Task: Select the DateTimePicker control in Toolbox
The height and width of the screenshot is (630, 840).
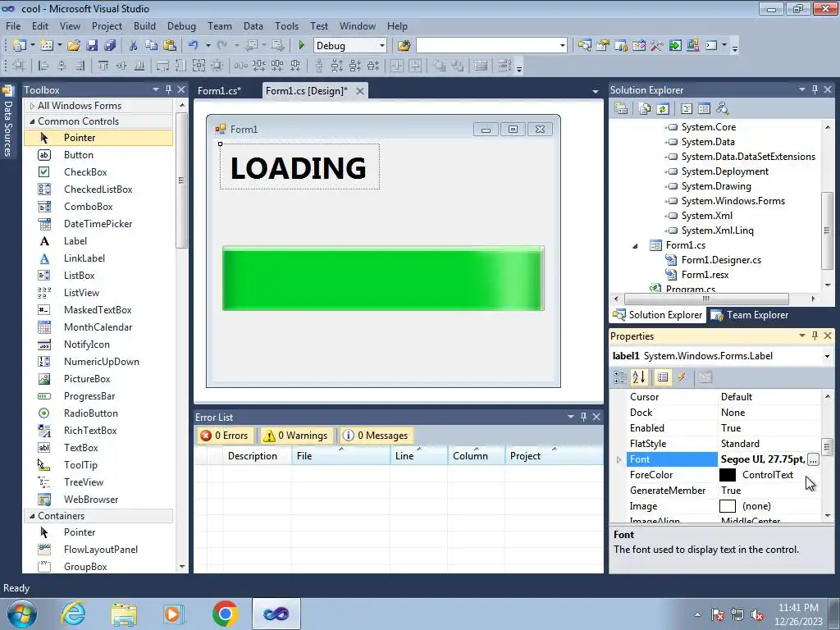Action: click(x=98, y=224)
